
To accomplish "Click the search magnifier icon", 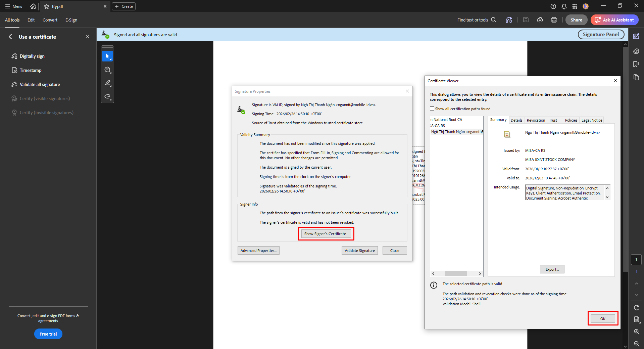I will click(x=494, y=20).
